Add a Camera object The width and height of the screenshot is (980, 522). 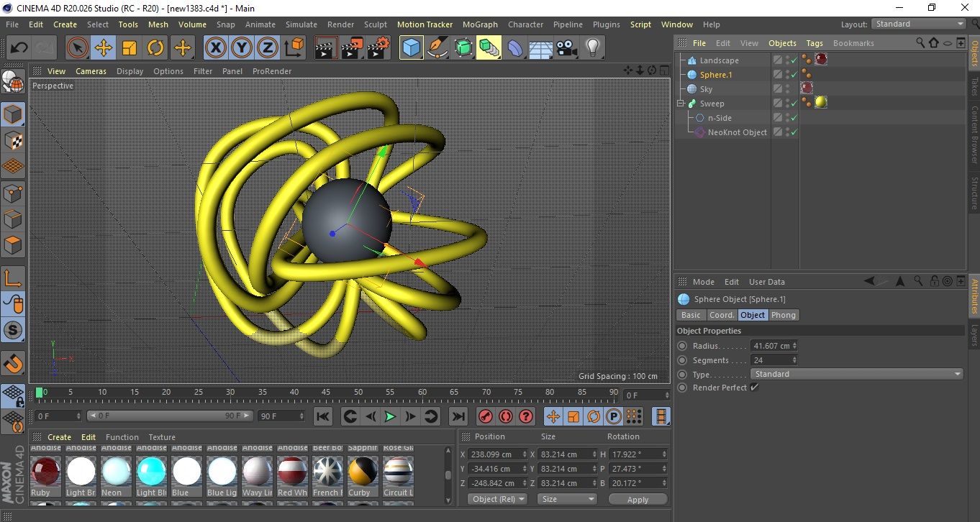point(567,48)
